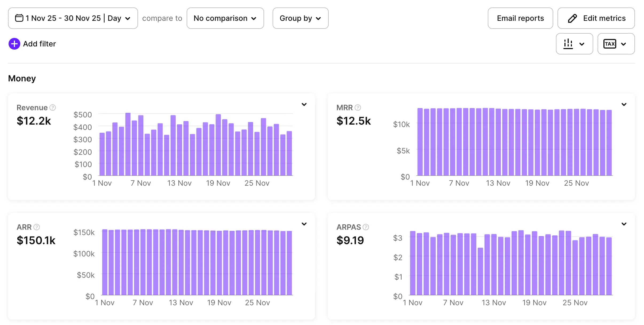The width and height of the screenshot is (644, 325).
Task: Collapse the Revenue chart card
Action: [304, 104]
